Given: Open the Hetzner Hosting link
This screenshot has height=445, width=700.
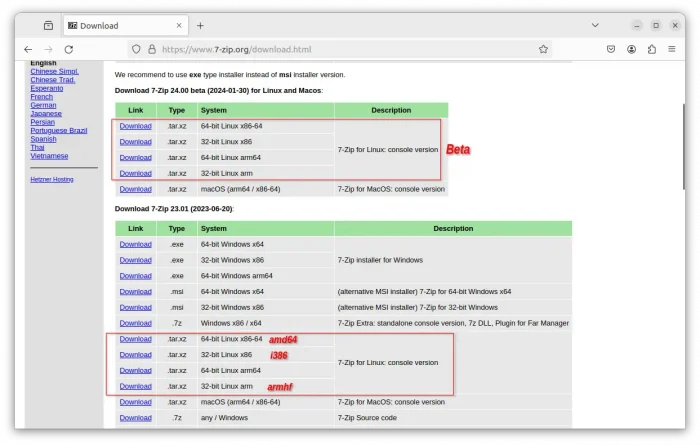Looking at the screenshot, I should [x=52, y=179].
